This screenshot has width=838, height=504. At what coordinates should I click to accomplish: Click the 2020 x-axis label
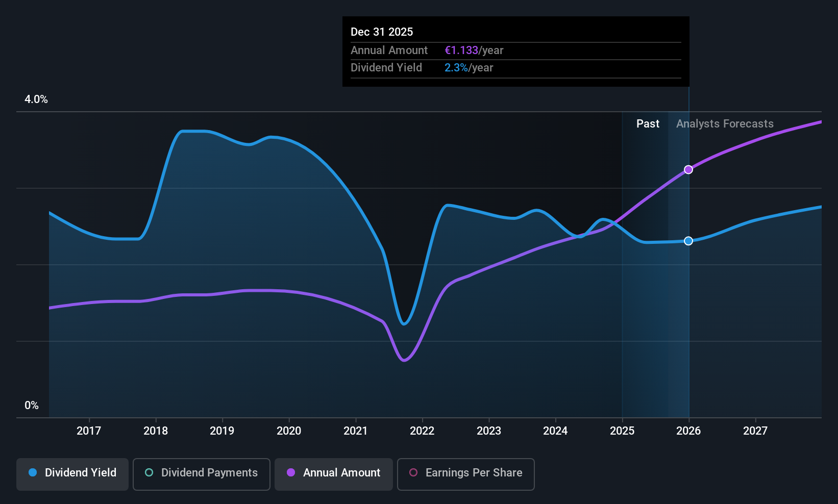289,431
